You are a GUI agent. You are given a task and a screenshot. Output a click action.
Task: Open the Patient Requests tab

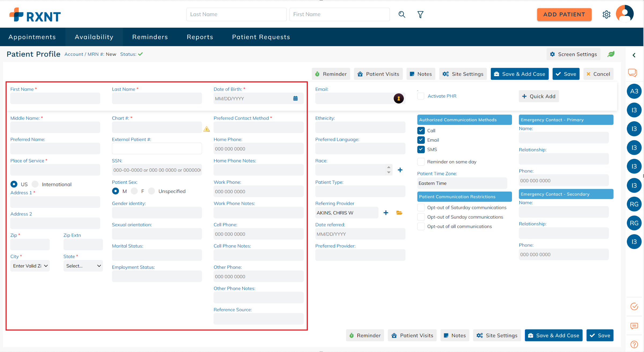tap(261, 37)
